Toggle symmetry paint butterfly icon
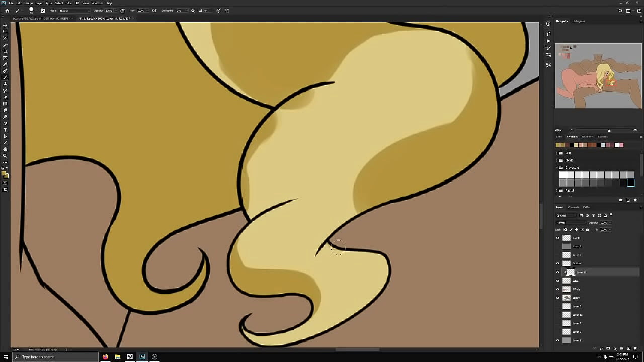 coord(227,11)
